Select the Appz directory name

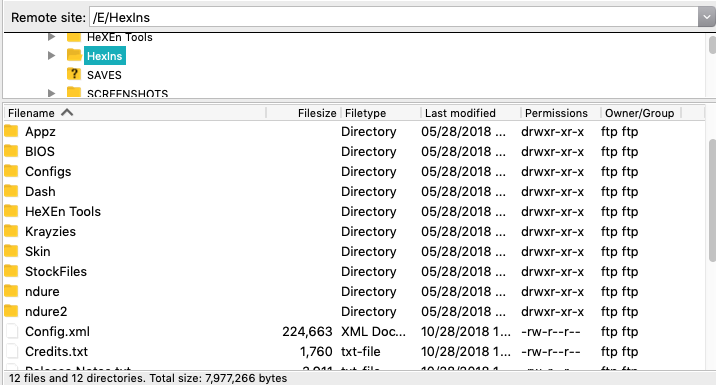(40, 132)
